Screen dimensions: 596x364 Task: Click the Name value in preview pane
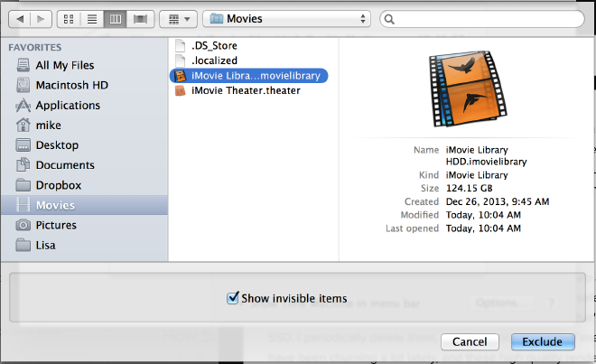487,155
